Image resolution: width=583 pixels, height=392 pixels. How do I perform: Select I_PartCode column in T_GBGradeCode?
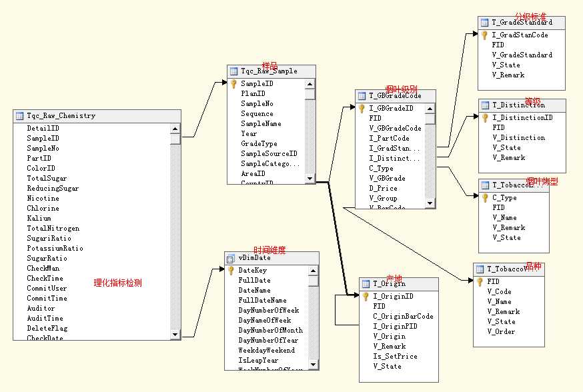[390, 139]
